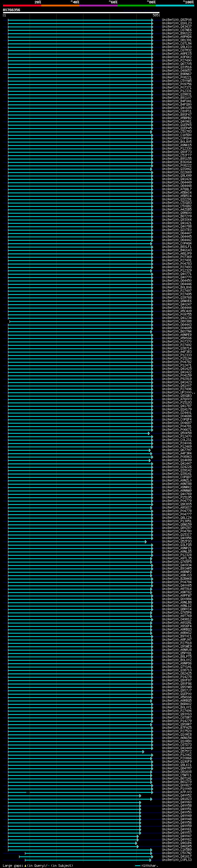
Task: Select label UniRef100_P07371
Action: [x=177, y=88]
